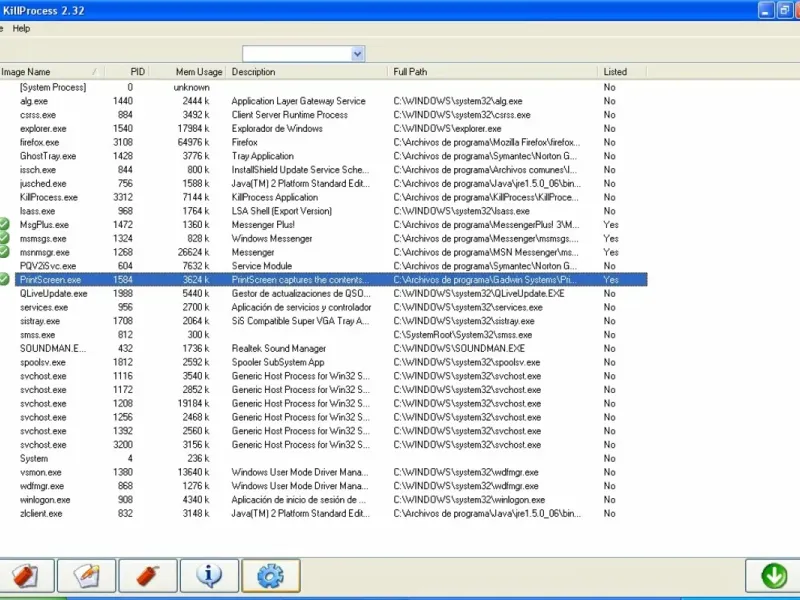Open the toolbar combo box dropdown arrow
800x600 pixels.
[358, 54]
